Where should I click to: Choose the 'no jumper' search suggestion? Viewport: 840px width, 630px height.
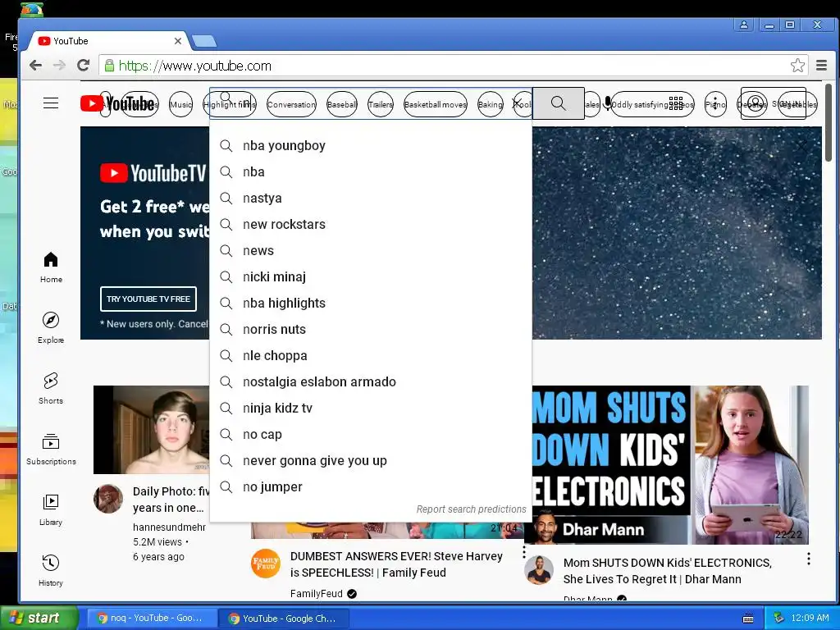click(x=371, y=487)
